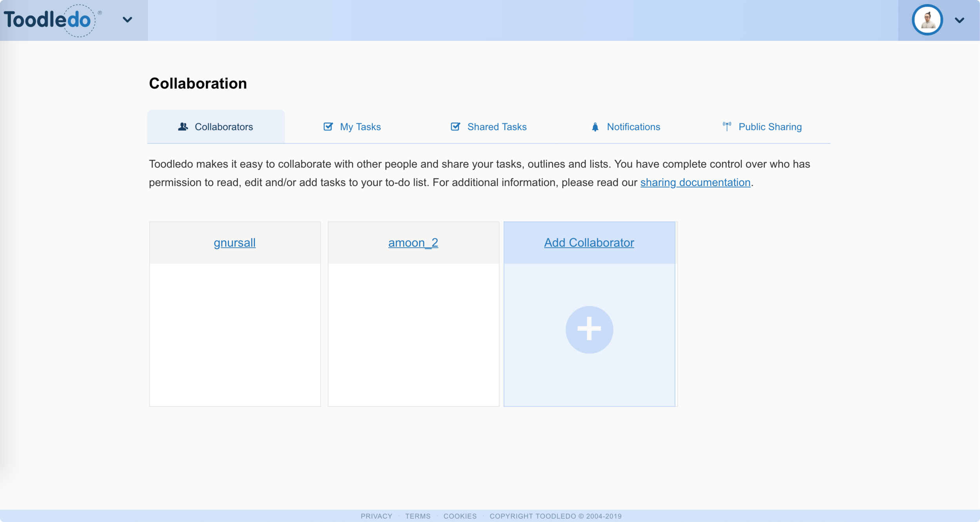
Task: Click the Copyright Toodledo footer text
Action: [x=555, y=516]
